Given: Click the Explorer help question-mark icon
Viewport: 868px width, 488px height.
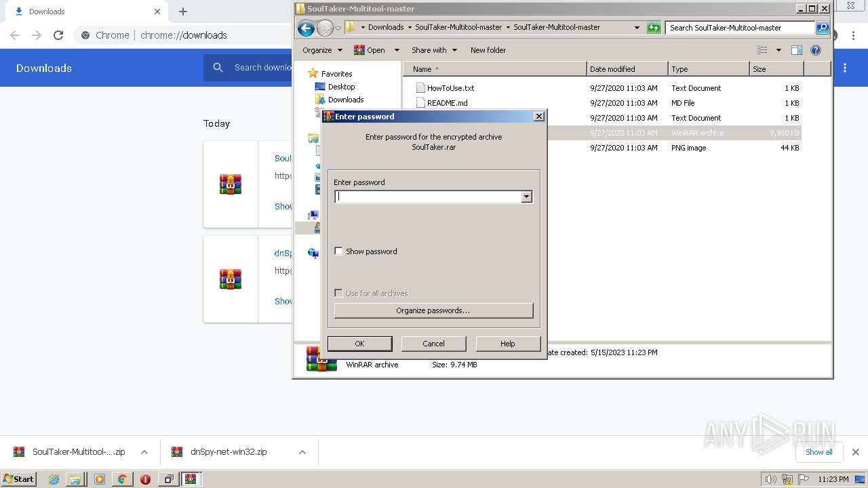Looking at the screenshot, I should 816,50.
